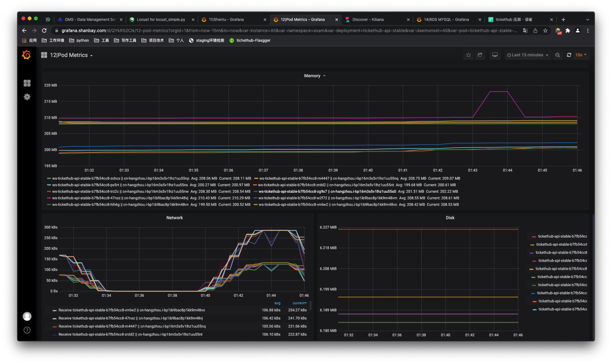Open the python bookmarks folder

click(x=79, y=40)
